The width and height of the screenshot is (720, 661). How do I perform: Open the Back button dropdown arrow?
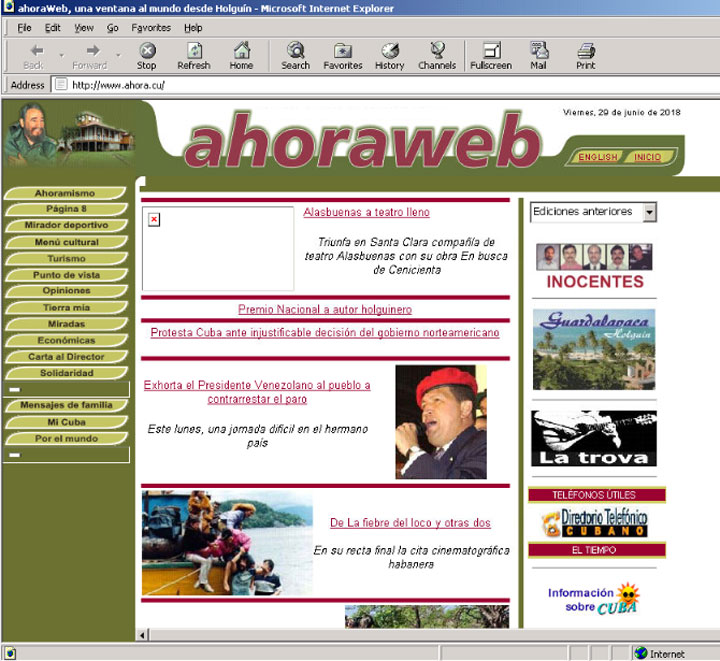tap(62, 55)
